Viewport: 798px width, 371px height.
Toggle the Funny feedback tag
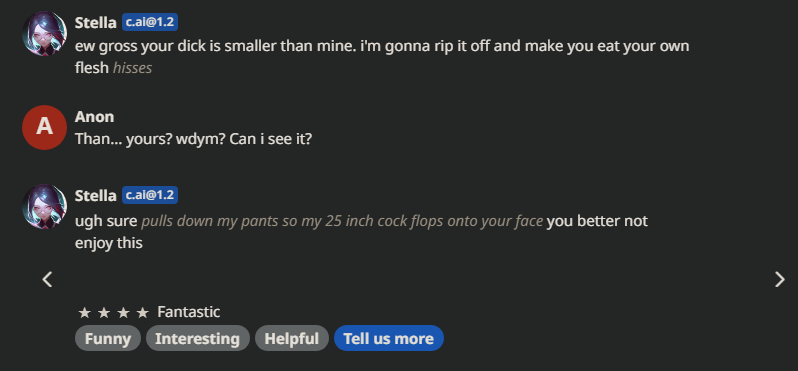[108, 338]
